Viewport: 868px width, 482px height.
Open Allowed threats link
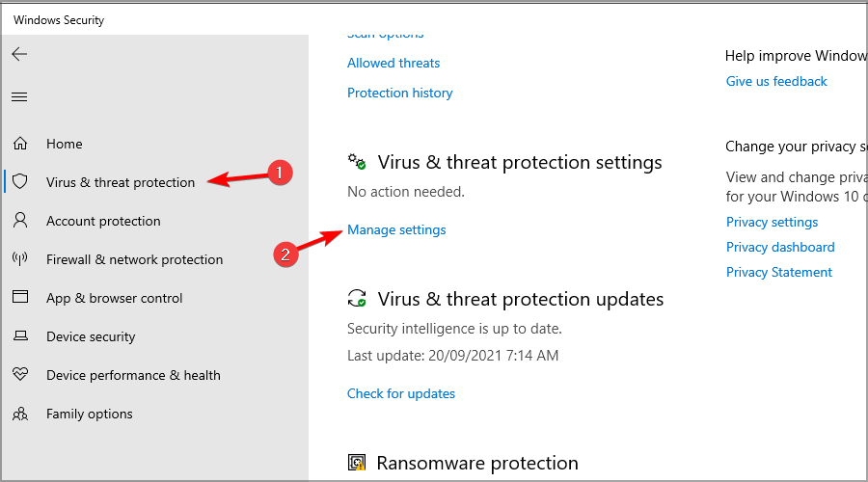point(393,63)
